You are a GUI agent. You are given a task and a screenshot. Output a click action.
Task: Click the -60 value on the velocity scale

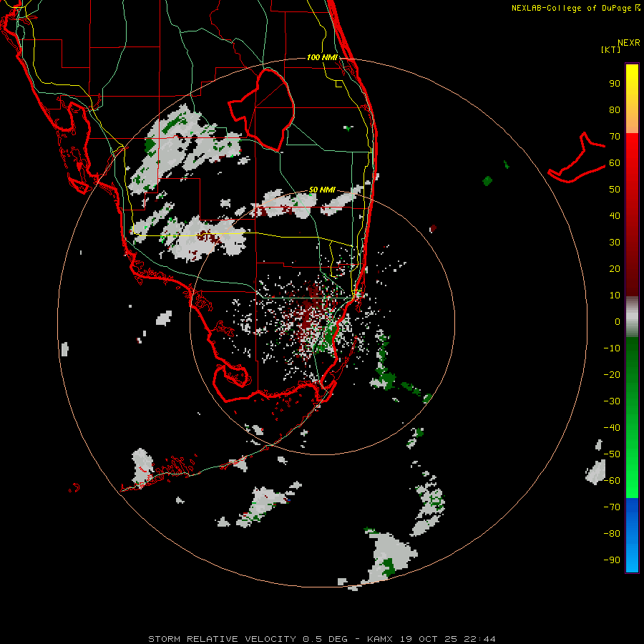pyautogui.click(x=612, y=481)
